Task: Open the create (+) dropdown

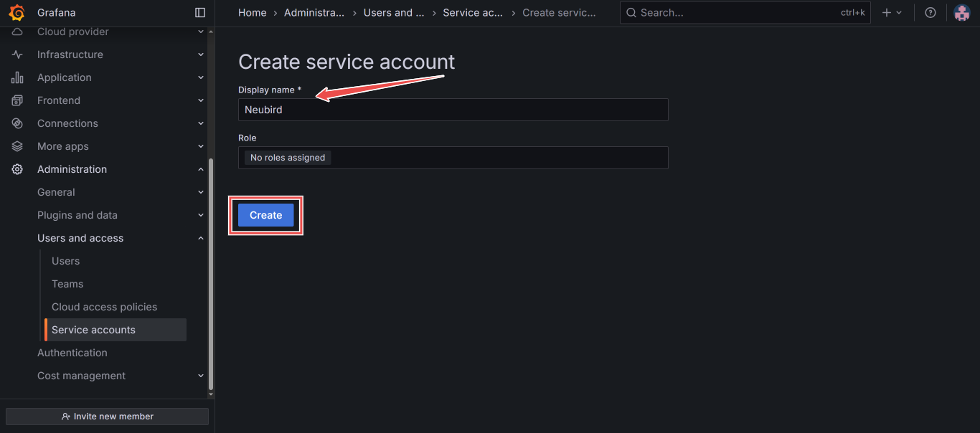Action: (x=892, y=12)
